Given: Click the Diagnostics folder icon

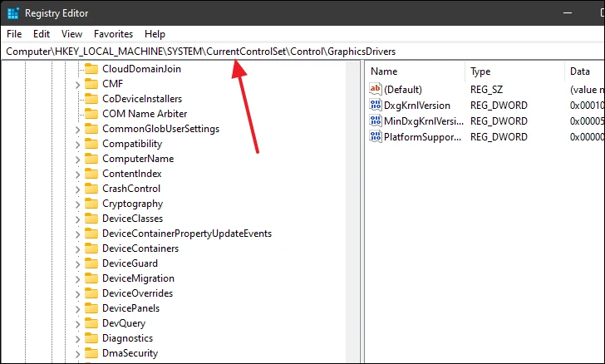Looking at the screenshot, I should point(91,338).
